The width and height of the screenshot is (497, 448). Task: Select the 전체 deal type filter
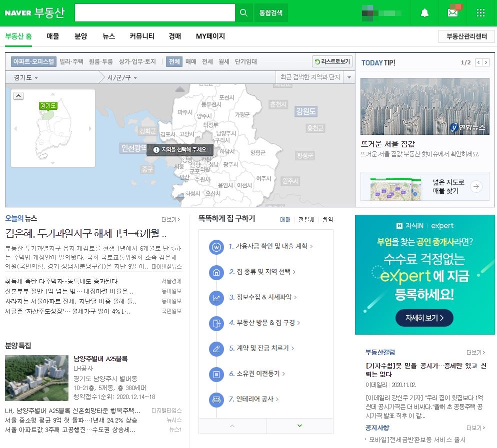click(x=174, y=61)
